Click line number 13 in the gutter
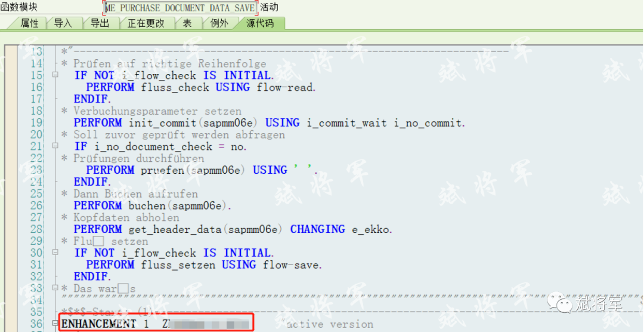 (36, 52)
